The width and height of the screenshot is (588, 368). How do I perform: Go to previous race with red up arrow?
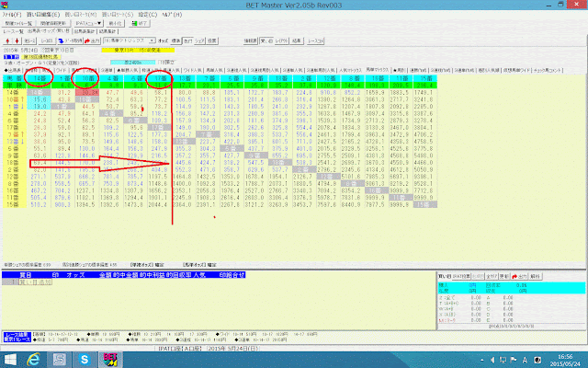click(7, 40)
